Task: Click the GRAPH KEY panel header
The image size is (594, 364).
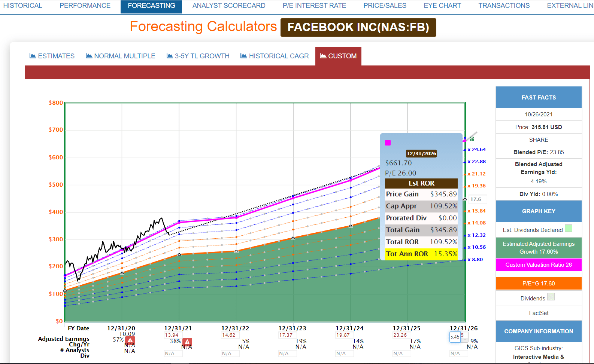Action: point(539,211)
